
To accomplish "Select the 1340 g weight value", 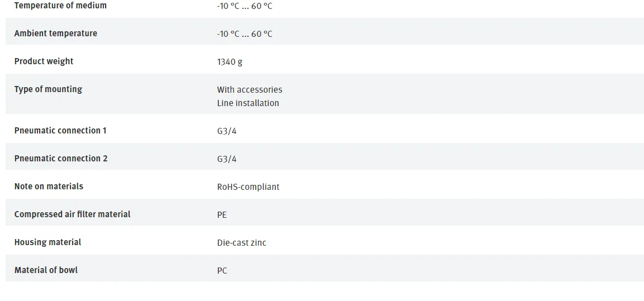I will 230,62.
